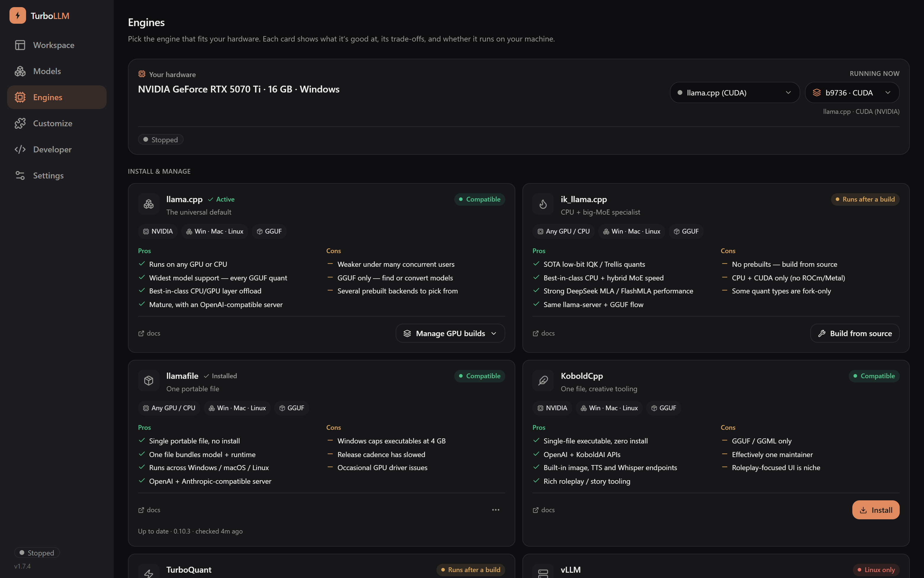Click the Models cluster icon
924x578 pixels.
[x=20, y=71]
